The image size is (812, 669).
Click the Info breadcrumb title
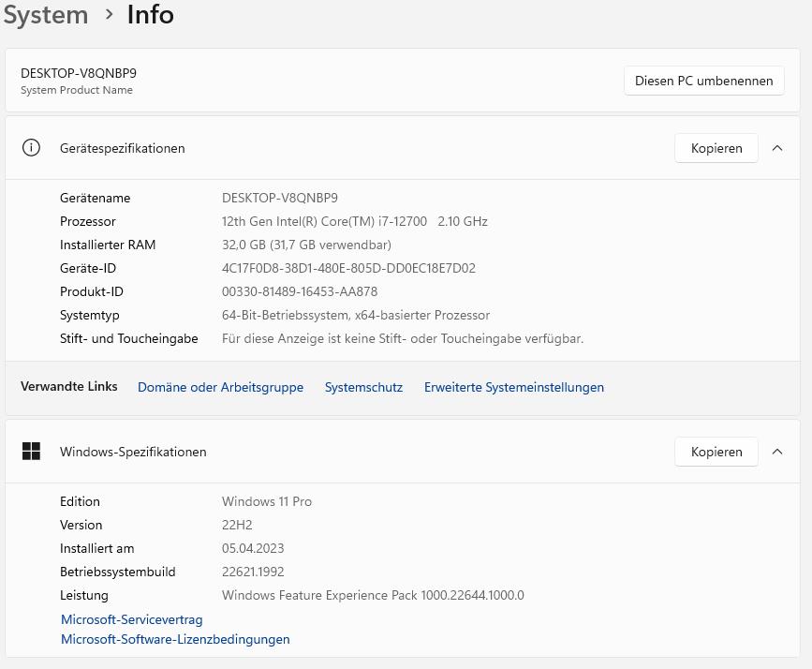point(150,14)
